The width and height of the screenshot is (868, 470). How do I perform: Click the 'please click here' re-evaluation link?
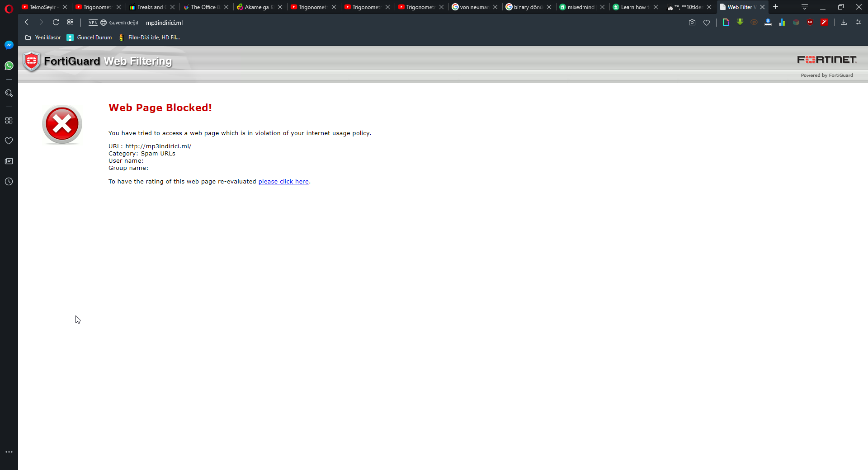(x=283, y=182)
